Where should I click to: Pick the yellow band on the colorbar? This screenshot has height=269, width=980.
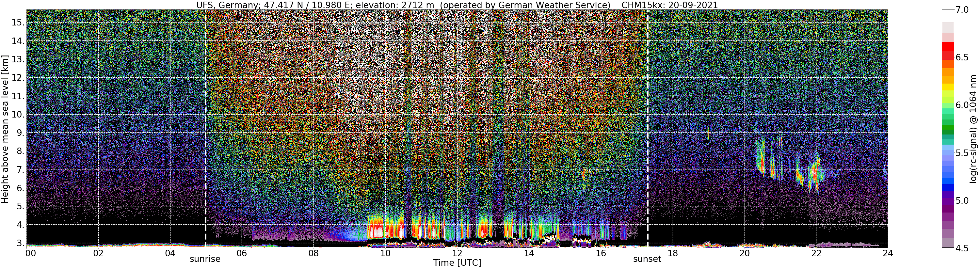click(x=948, y=87)
